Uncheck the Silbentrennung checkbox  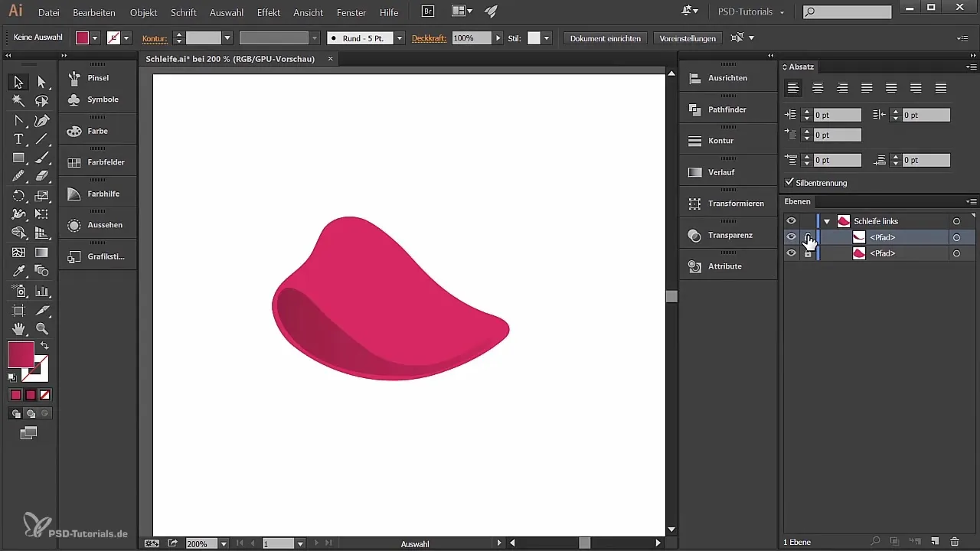click(789, 182)
